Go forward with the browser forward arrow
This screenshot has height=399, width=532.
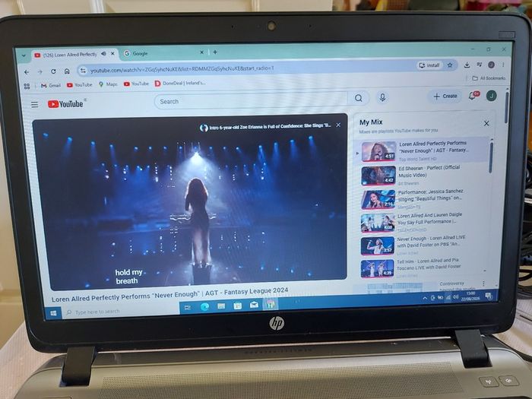point(40,71)
